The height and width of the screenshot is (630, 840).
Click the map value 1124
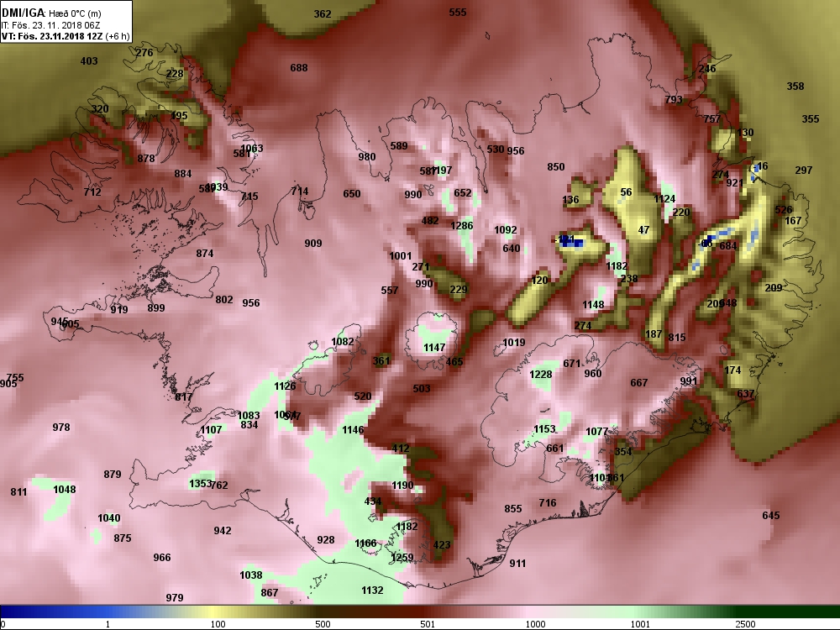click(664, 199)
